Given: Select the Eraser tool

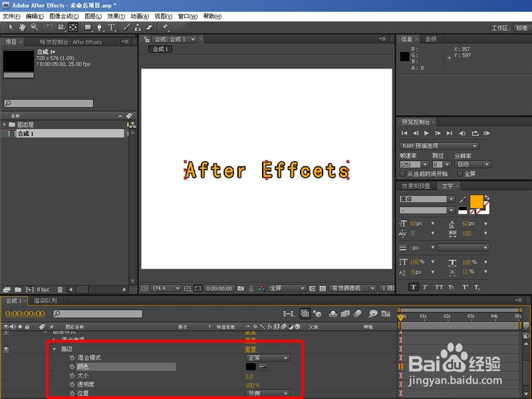Looking at the screenshot, I should (149, 27).
